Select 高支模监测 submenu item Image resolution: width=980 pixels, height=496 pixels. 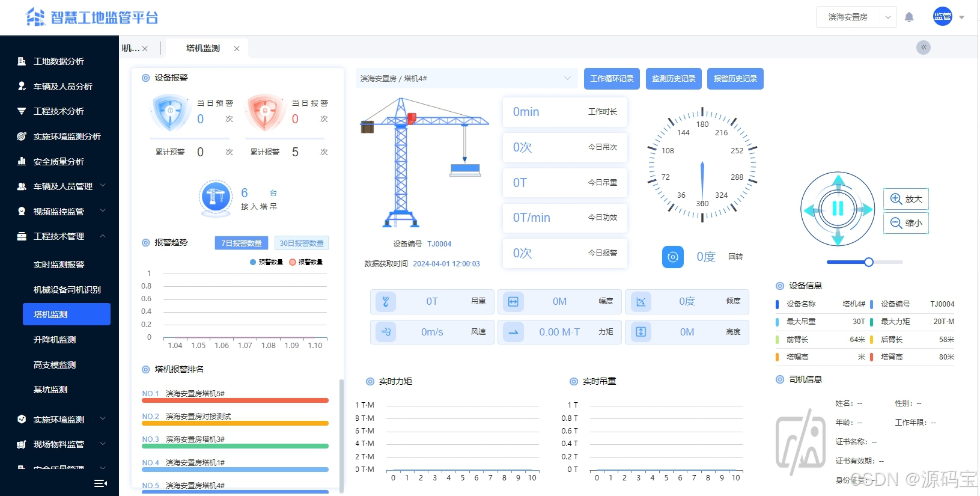55,365
